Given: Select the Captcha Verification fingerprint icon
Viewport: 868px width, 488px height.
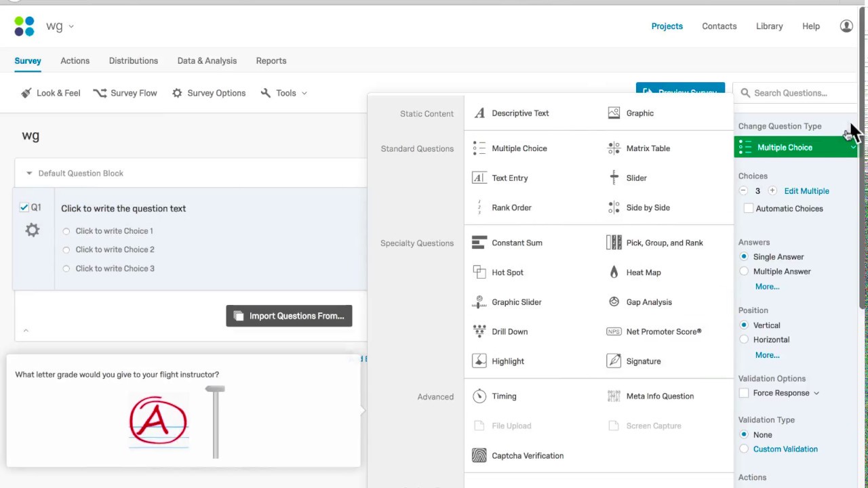Looking at the screenshot, I should [x=479, y=455].
